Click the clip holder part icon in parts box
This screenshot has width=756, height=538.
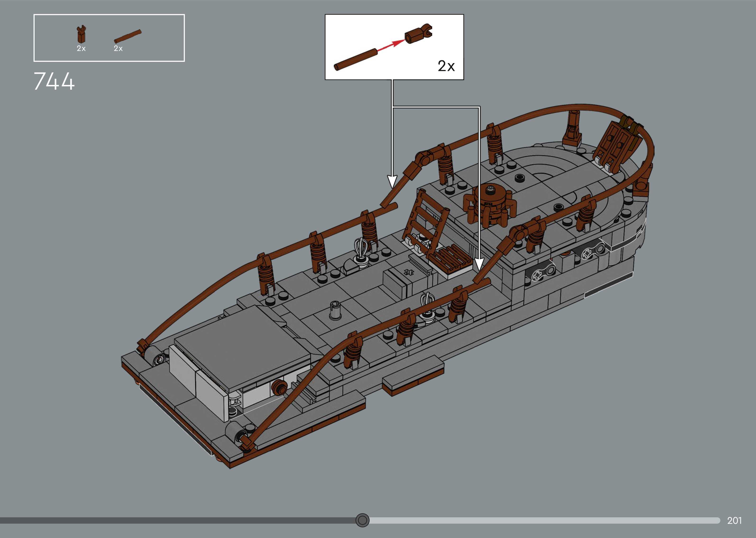(81, 35)
